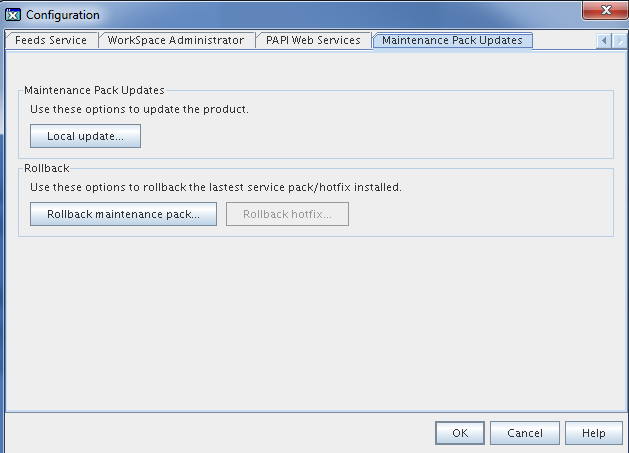Click the empty panel area below Rollback group
This screenshot has height=453, width=629.
coord(316,321)
